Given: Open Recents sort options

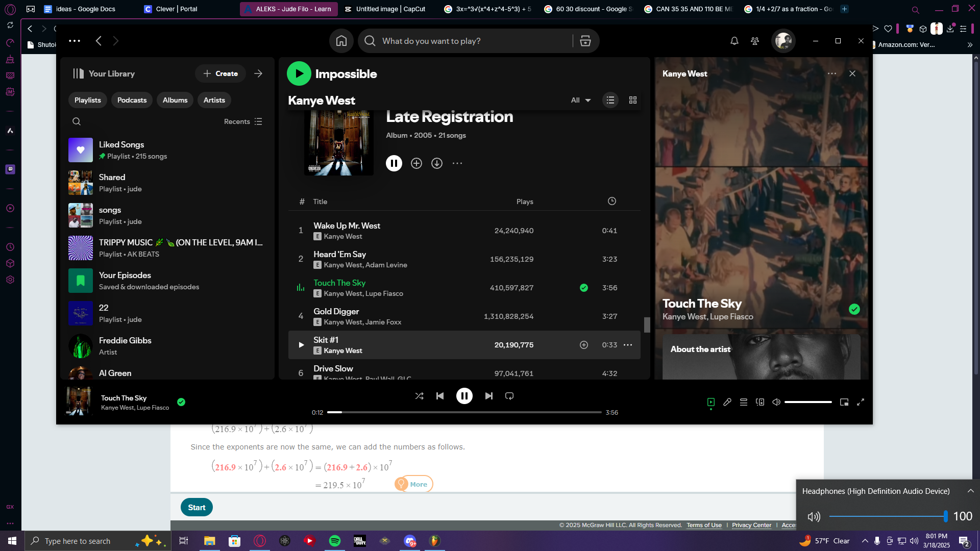Looking at the screenshot, I should point(243,121).
